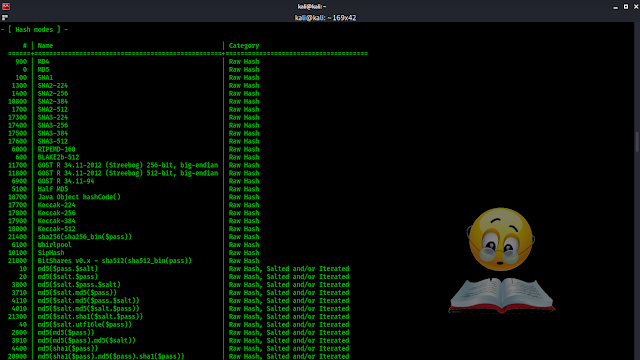Click the '[ Hash modes ]' heading
The height and width of the screenshot is (360, 640).
tap(34, 29)
